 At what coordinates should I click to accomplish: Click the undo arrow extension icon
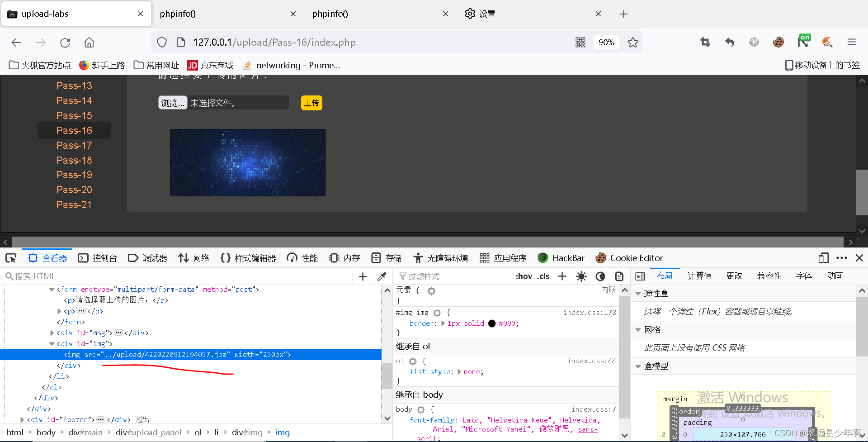coord(730,42)
